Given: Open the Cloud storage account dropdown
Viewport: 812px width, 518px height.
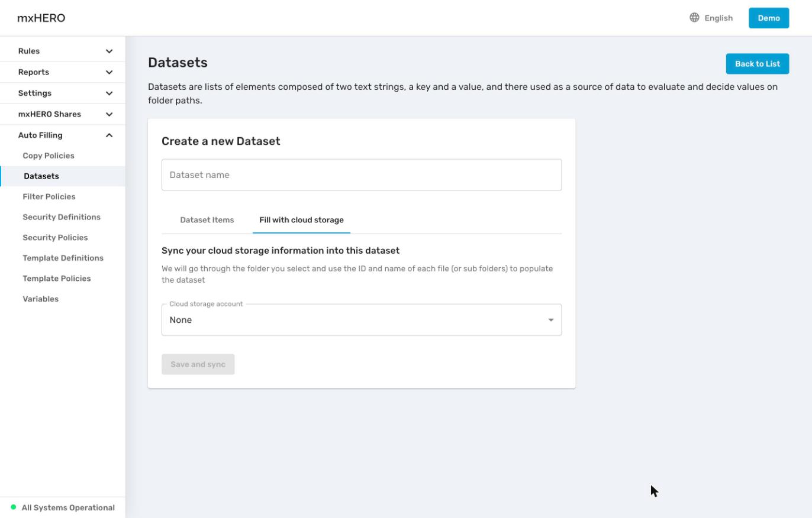Looking at the screenshot, I should click(x=362, y=320).
